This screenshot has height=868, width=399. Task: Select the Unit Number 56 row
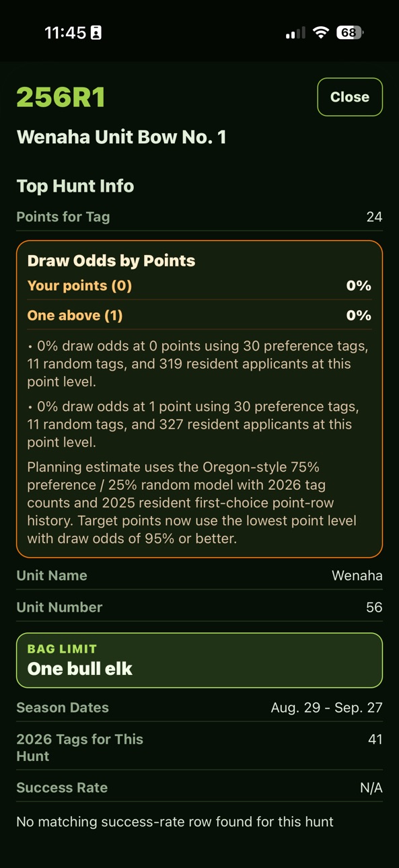[199, 608]
